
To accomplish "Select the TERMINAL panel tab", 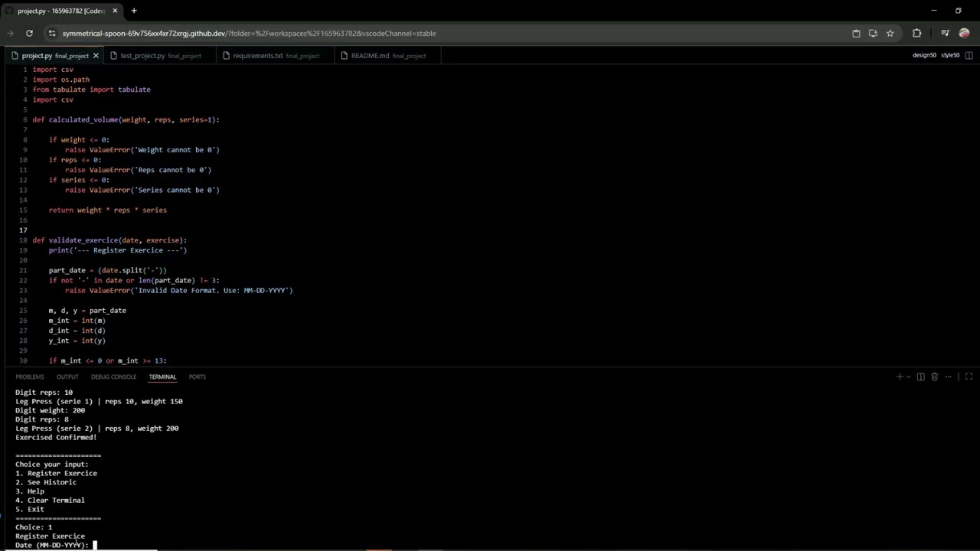I will coord(162,377).
